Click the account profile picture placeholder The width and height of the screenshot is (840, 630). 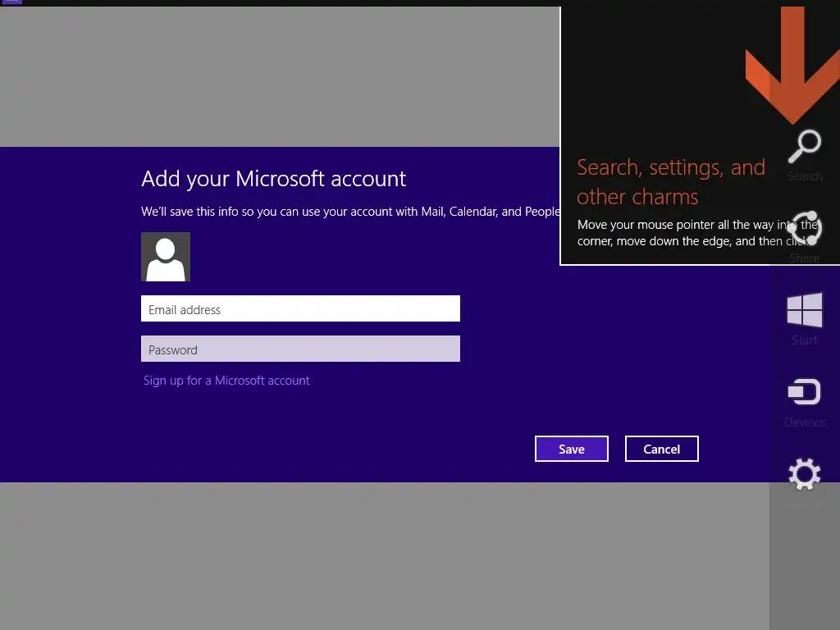(166, 257)
